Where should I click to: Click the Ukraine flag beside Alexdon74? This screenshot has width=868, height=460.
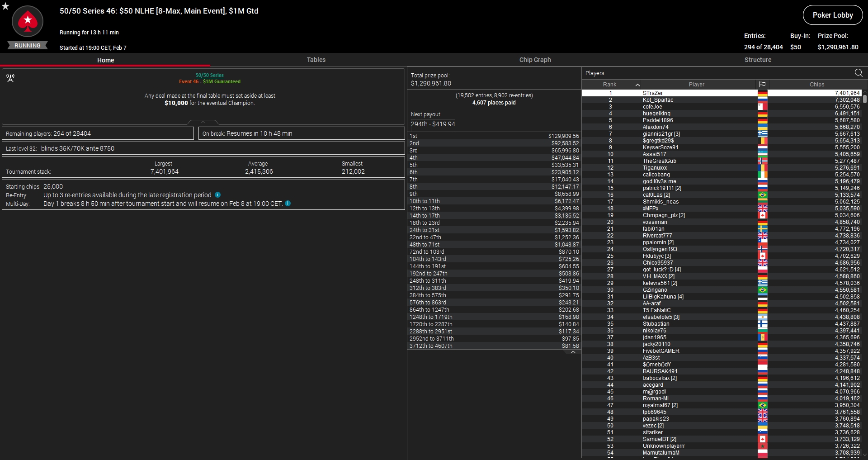coord(762,127)
